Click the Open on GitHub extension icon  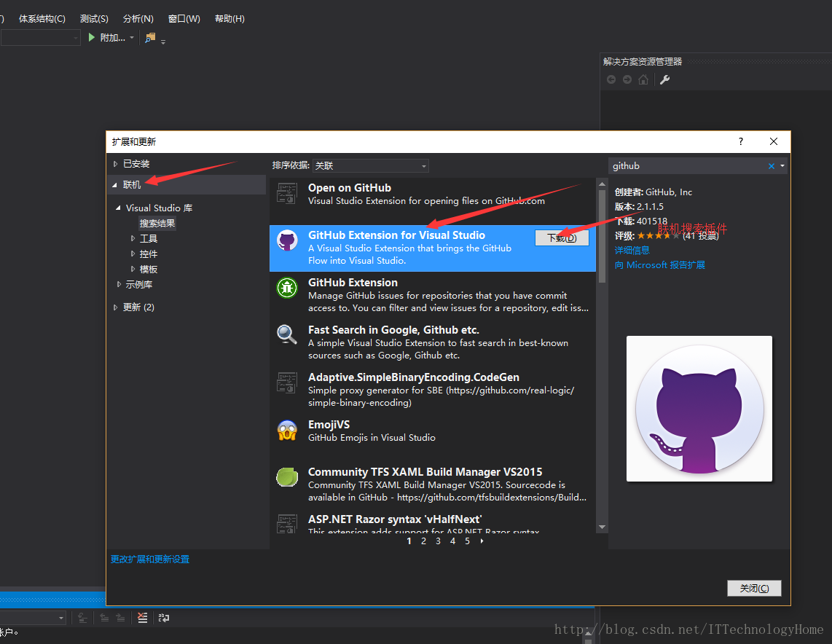click(x=287, y=194)
